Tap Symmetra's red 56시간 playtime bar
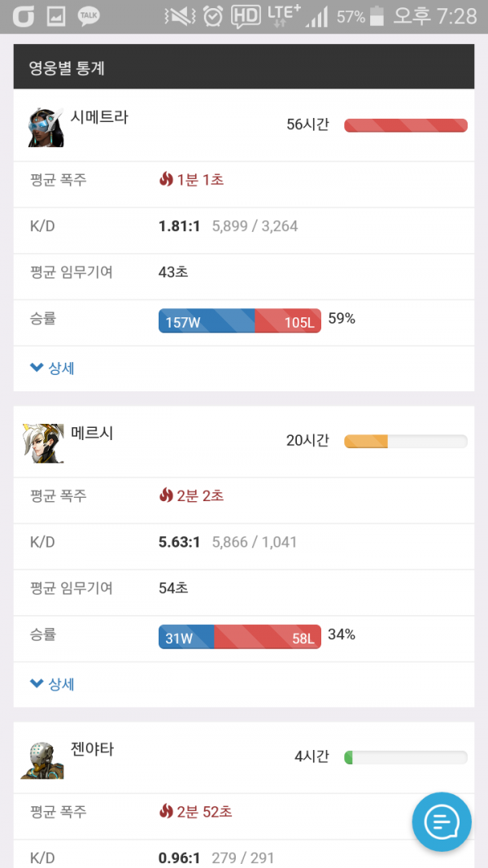This screenshot has height=868, width=488. tap(406, 125)
